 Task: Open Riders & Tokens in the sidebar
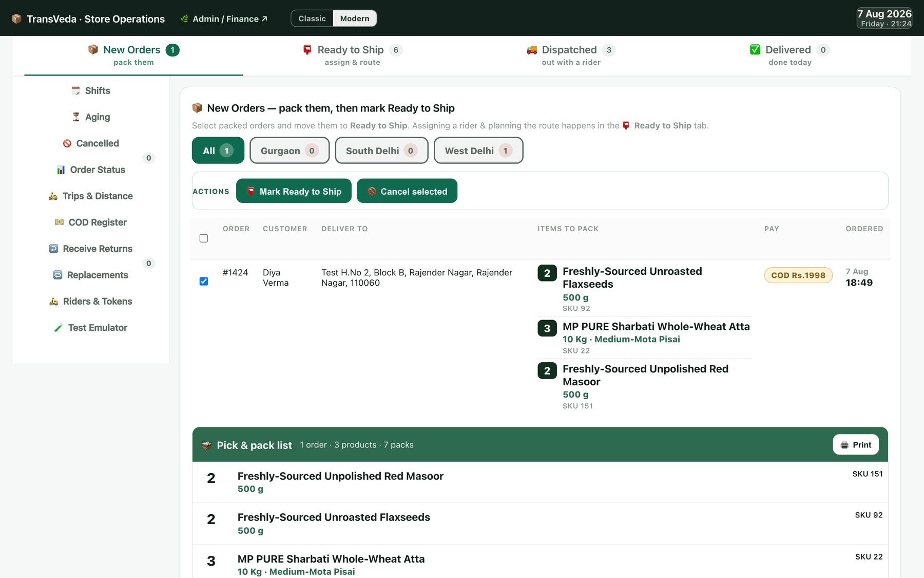point(91,302)
